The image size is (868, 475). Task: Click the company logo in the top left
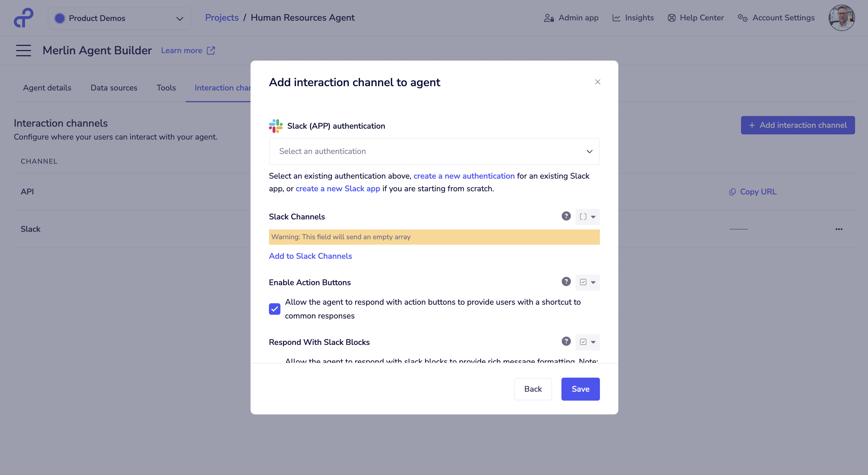pos(24,18)
